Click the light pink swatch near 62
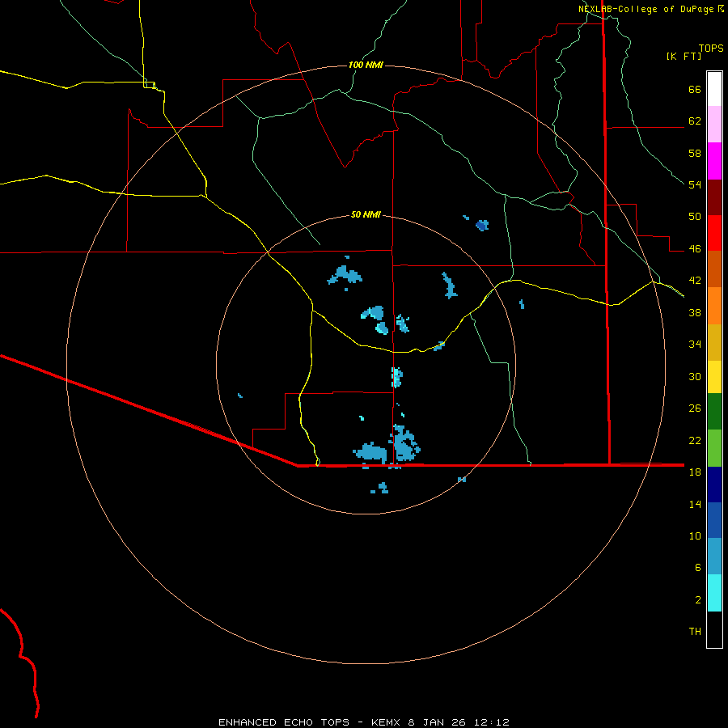Screen dimensions: 728x728 tap(714, 124)
